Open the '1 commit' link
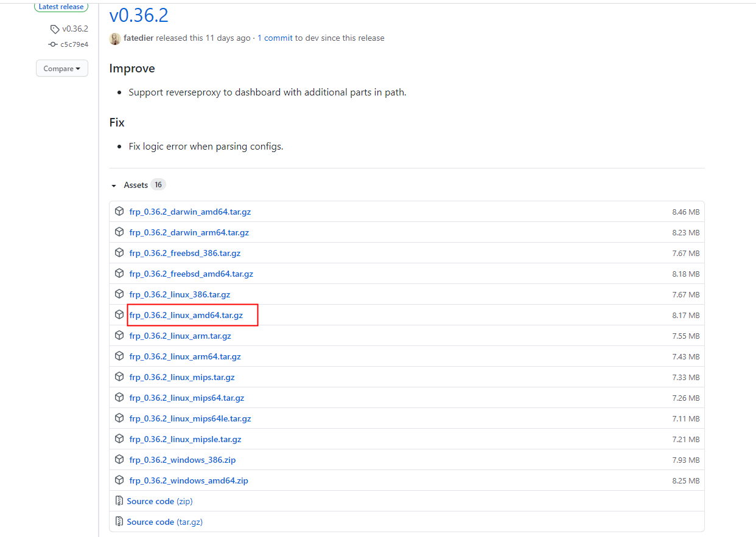 coord(275,38)
